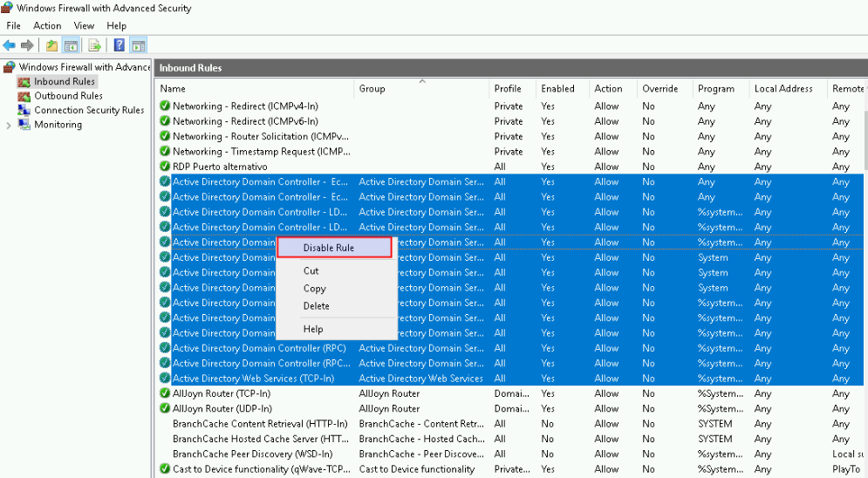Choose Help from the context menu
This screenshot has height=478, width=868.
pos(313,329)
